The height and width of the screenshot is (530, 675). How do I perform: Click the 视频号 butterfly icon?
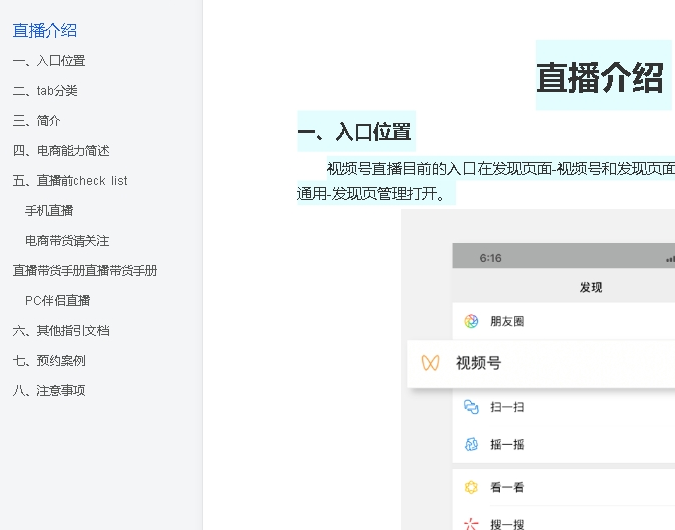(x=430, y=363)
